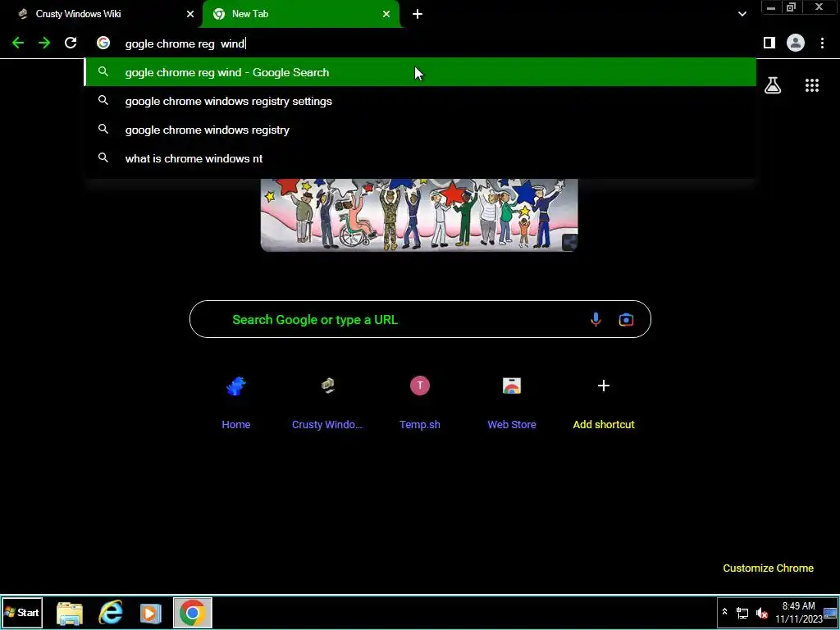
Task: Open the network tray icon
Action: point(742,612)
